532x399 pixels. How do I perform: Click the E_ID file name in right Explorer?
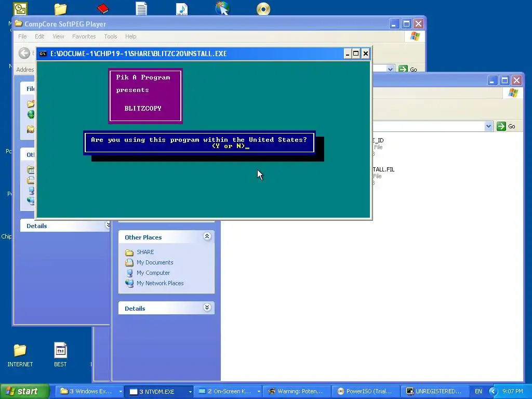379,140
